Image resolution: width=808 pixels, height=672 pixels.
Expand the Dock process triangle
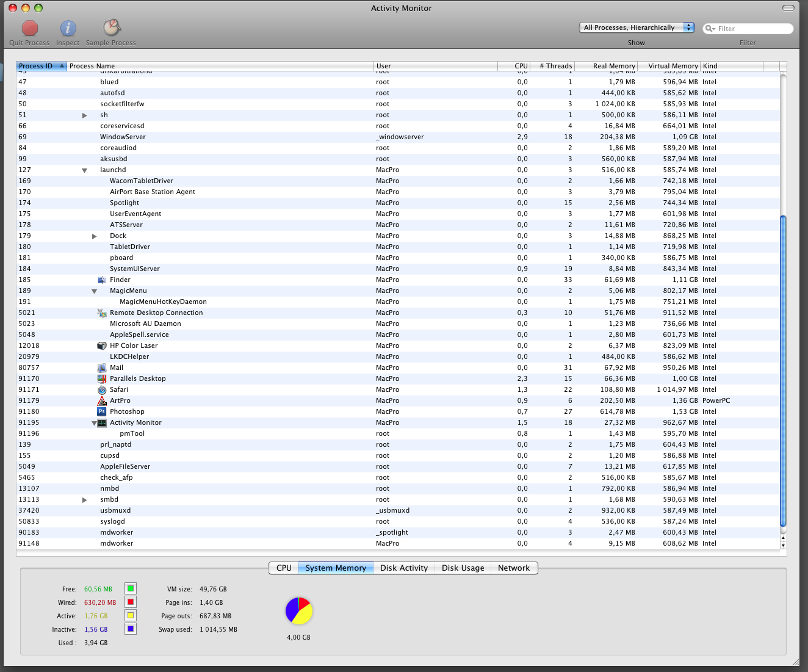click(x=95, y=236)
